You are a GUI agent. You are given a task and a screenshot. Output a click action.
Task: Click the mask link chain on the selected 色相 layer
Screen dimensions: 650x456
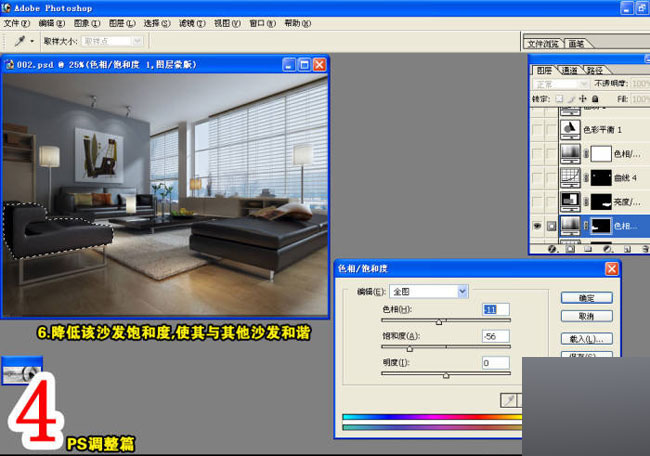(586, 226)
